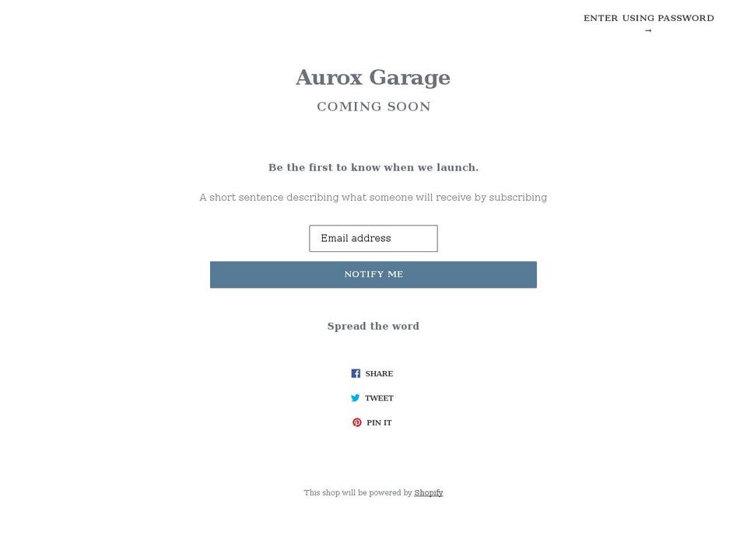The height and width of the screenshot is (560, 747).
Task: Click 'This shop will be powered by' text
Action: [x=358, y=493]
